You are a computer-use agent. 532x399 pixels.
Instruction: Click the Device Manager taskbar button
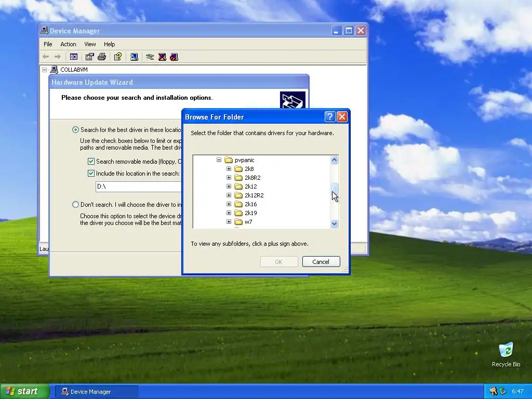click(x=96, y=392)
